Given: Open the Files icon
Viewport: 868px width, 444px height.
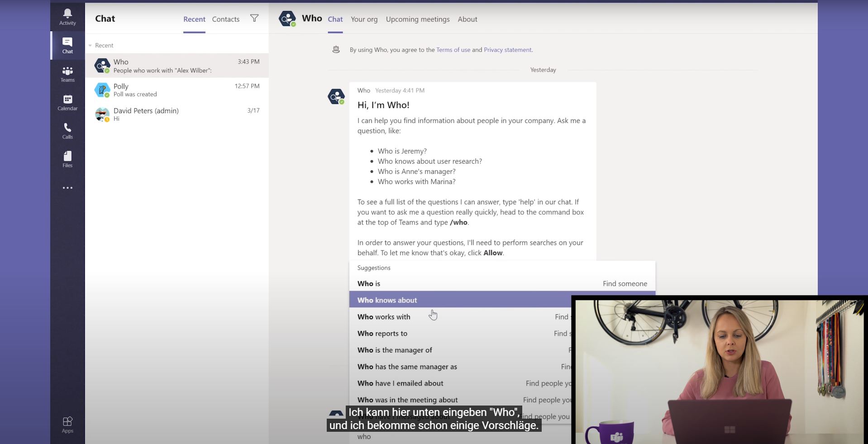Looking at the screenshot, I should tap(67, 158).
